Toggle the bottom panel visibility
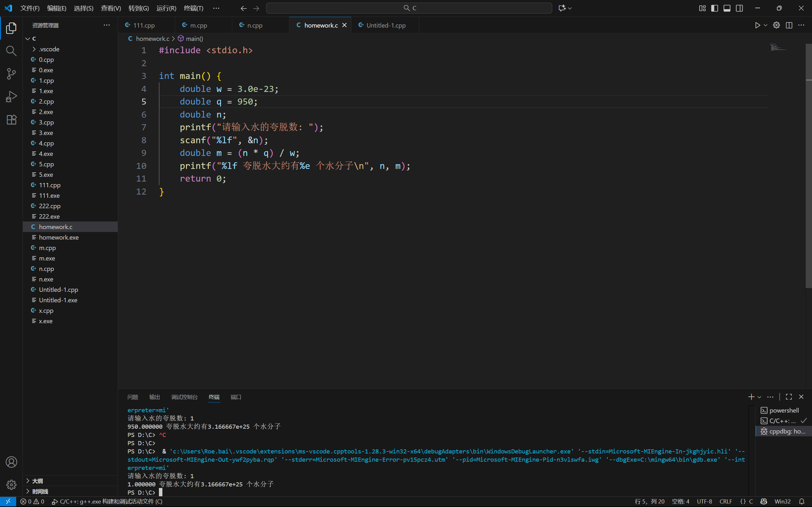 pos(727,8)
